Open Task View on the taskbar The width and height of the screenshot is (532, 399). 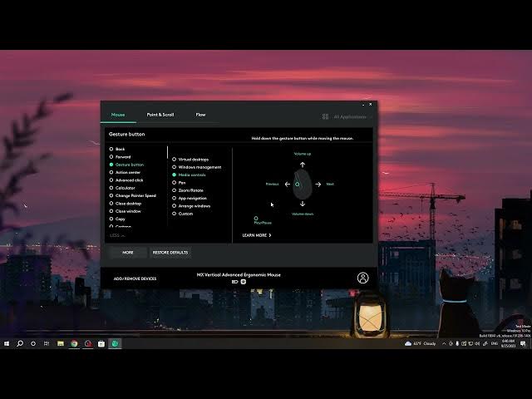click(47, 343)
